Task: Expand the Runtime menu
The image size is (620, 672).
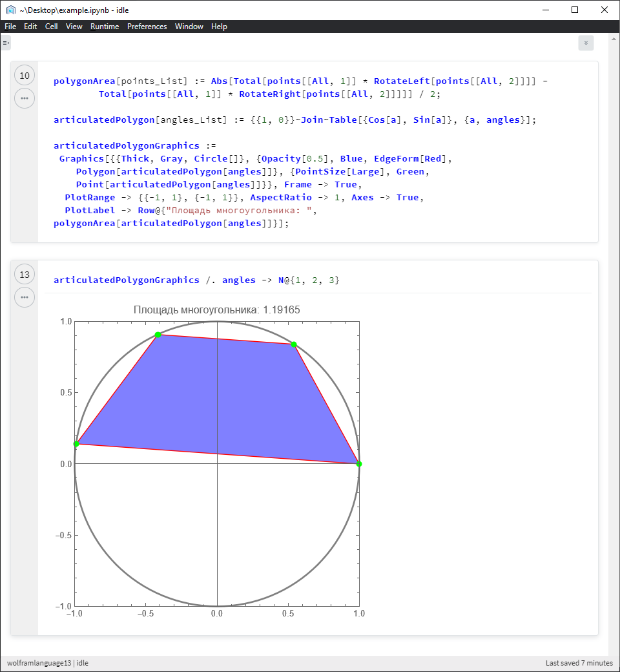Action: [105, 26]
